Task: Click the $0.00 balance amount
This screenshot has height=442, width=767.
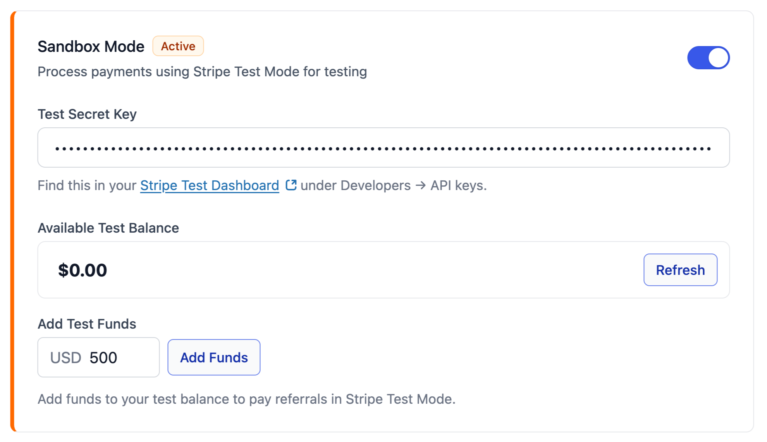Action: [x=83, y=270]
